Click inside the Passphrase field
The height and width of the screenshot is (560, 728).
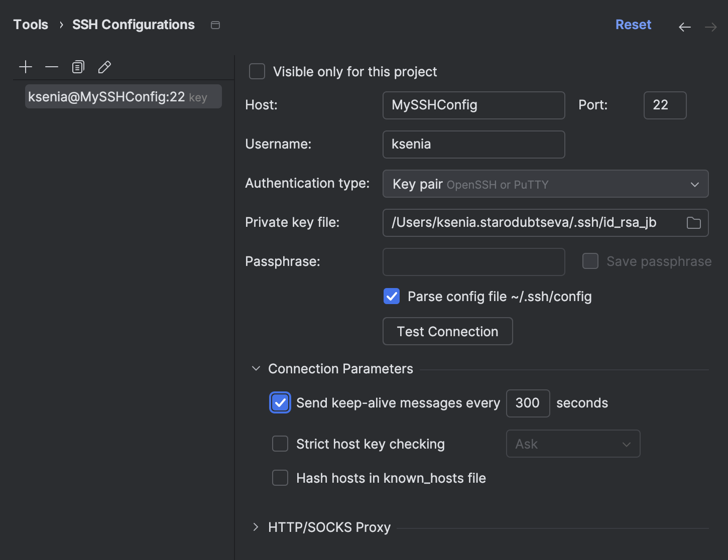click(473, 261)
